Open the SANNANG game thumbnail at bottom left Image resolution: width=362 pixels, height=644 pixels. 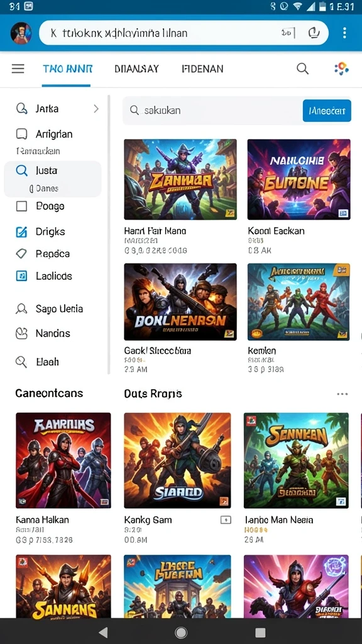coord(63,587)
